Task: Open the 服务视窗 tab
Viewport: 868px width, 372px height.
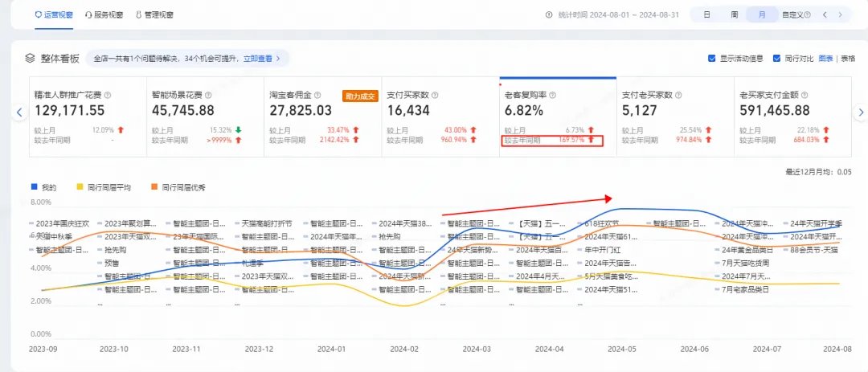Action: [104, 15]
